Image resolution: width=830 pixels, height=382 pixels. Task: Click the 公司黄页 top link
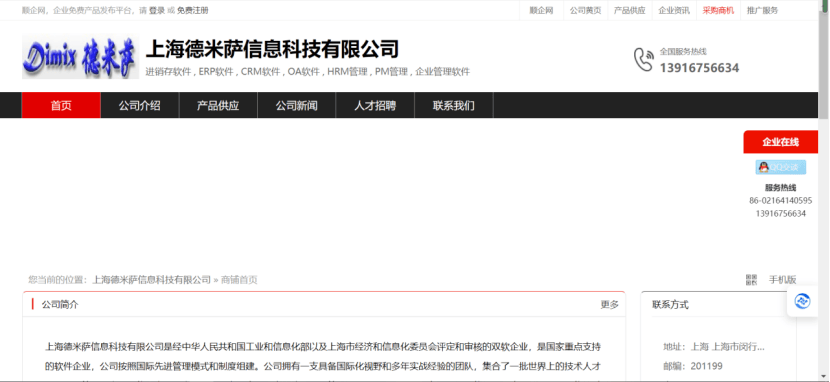coord(585,10)
